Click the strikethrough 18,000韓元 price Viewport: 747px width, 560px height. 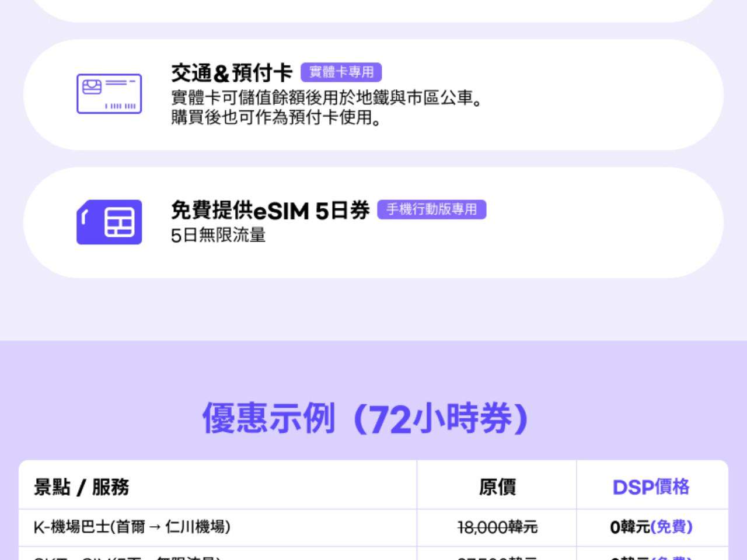click(x=497, y=526)
